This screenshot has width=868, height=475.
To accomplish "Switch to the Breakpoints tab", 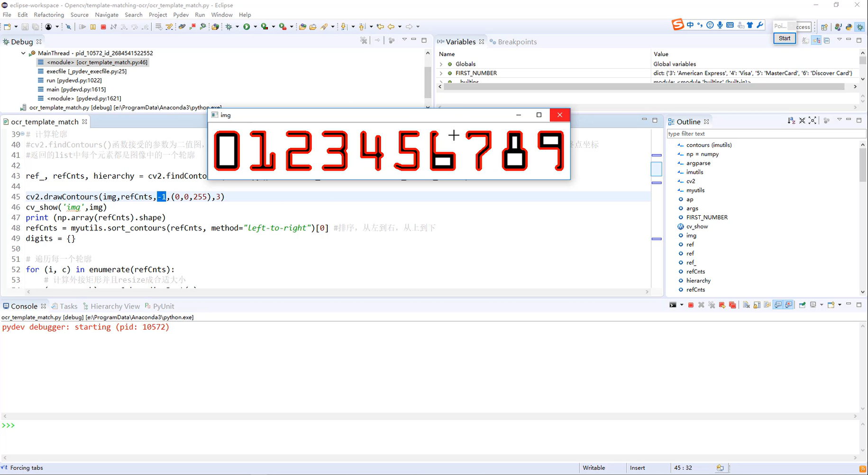I will pyautogui.click(x=513, y=42).
